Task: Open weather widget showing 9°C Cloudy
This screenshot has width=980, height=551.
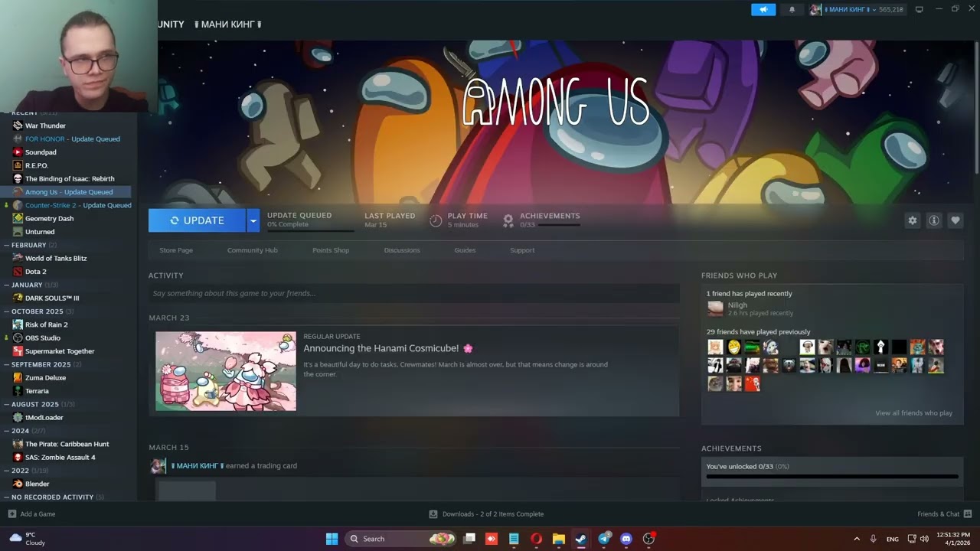Action: pos(27,539)
